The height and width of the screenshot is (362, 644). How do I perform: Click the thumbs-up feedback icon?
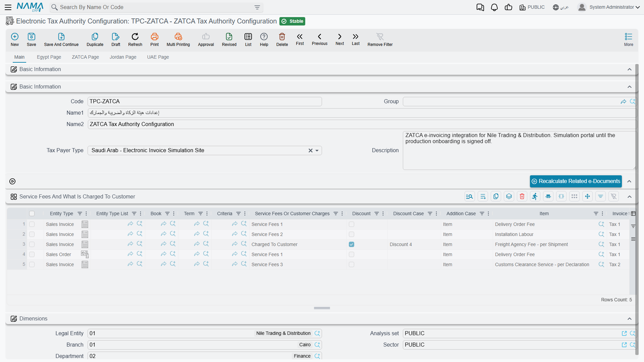click(508, 7)
